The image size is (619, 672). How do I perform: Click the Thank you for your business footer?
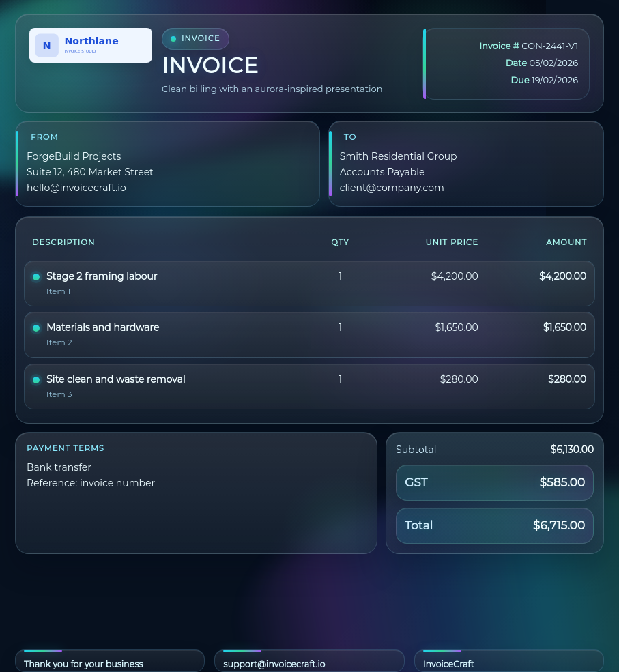83,664
